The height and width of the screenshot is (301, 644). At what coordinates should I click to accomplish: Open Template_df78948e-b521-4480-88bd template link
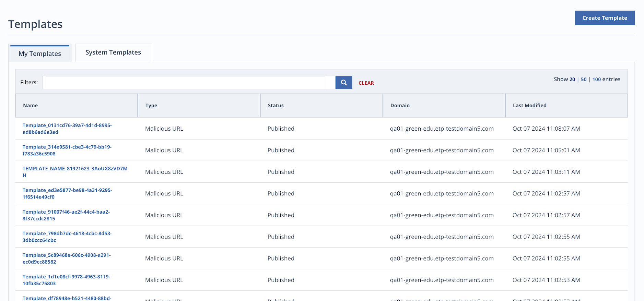click(x=67, y=298)
